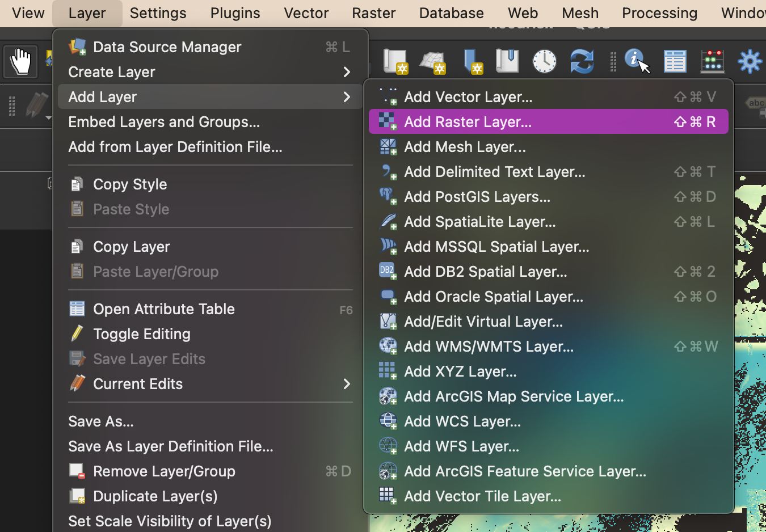This screenshot has height=532, width=766.
Task: Open the Raster menu
Action: tap(373, 13)
